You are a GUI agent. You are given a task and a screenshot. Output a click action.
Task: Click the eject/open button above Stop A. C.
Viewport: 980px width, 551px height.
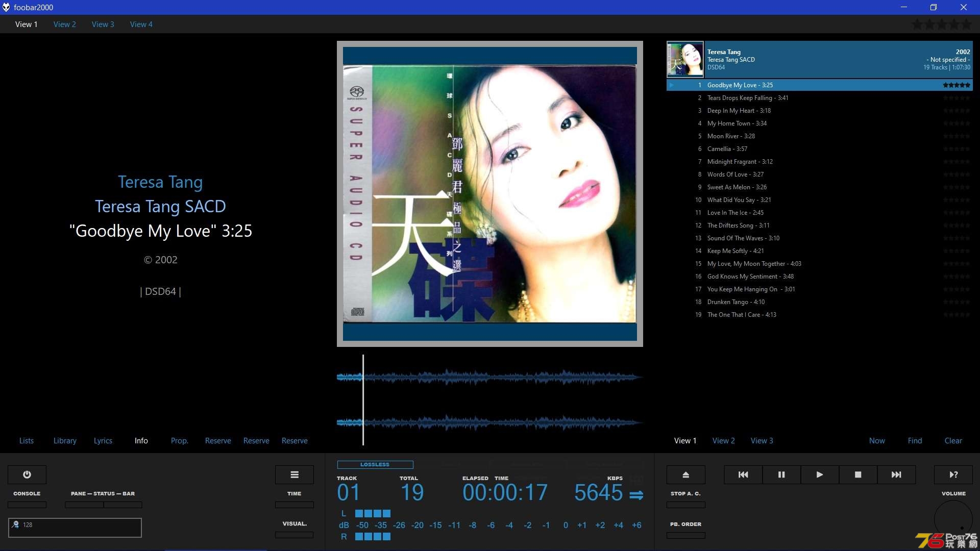click(686, 474)
